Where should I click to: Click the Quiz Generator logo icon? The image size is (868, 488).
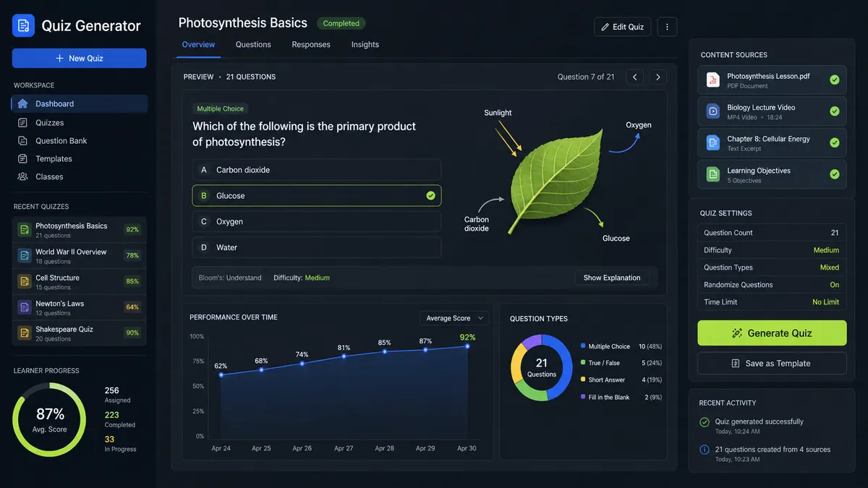[23, 25]
